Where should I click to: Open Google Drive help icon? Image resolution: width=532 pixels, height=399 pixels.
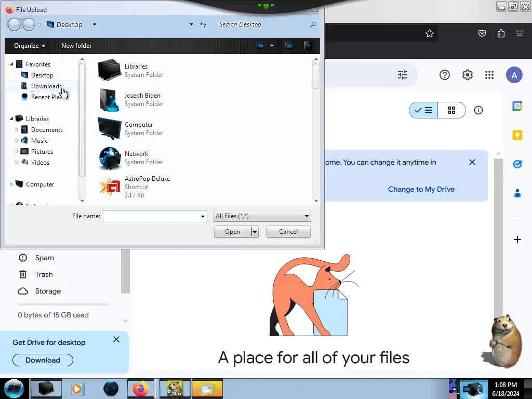(445, 75)
